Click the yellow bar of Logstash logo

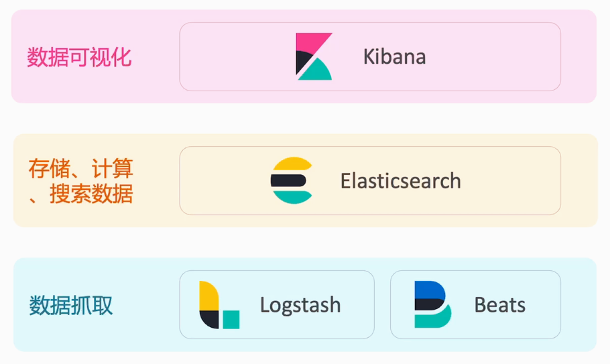[208, 296]
